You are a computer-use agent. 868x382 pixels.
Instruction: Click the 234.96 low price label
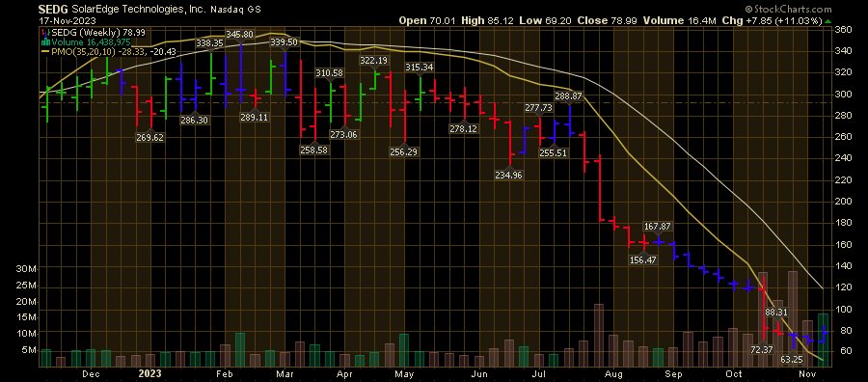coord(508,175)
